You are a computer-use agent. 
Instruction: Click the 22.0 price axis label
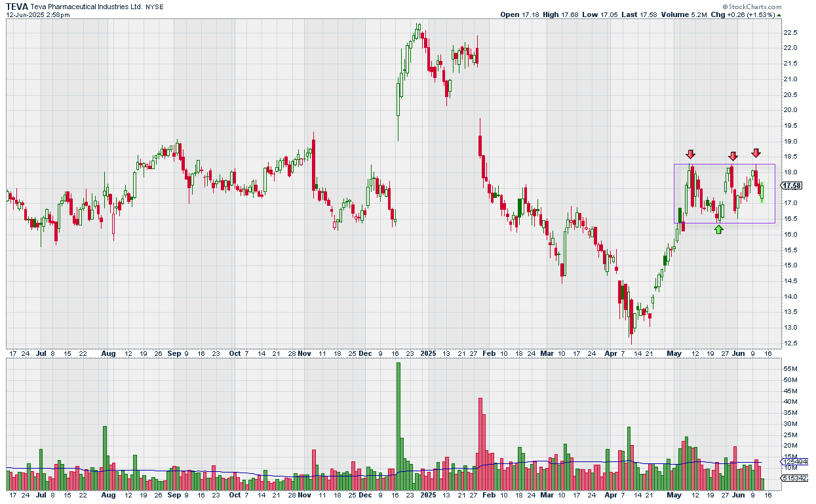pos(790,48)
